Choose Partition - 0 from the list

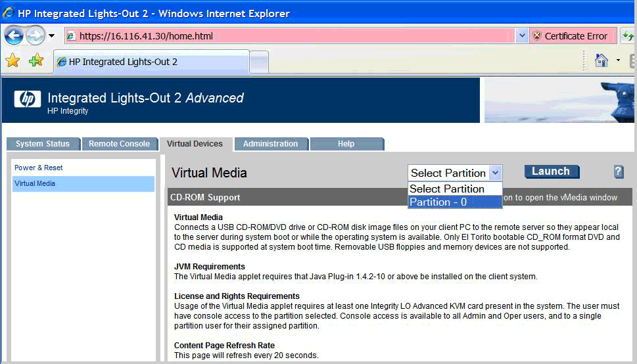(x=455, y=202)
